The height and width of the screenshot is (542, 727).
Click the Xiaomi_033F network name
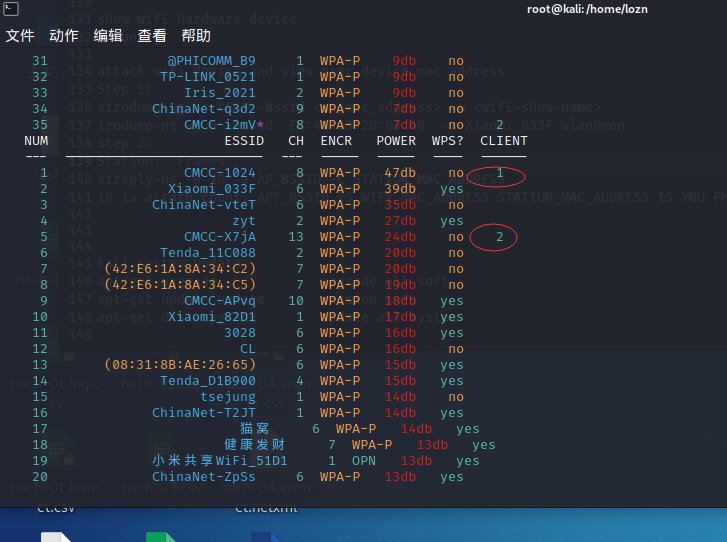[x=212, y=189]
